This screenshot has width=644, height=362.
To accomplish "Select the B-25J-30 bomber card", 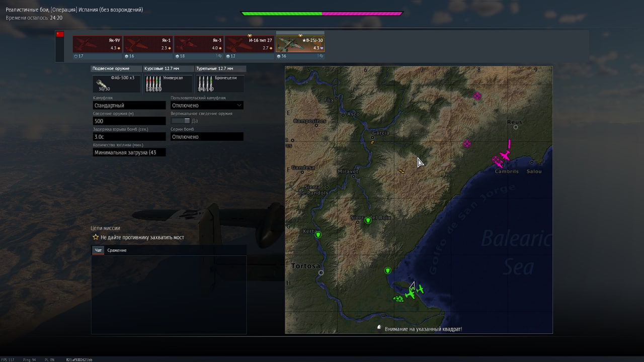I will point(300,44).
